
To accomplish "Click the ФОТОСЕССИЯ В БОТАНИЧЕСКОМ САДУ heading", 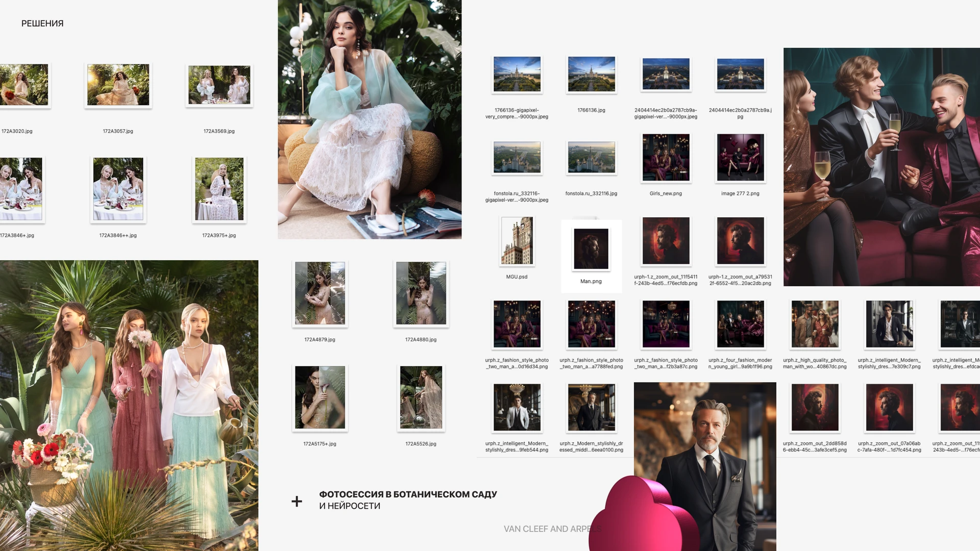I will (408, 494).
